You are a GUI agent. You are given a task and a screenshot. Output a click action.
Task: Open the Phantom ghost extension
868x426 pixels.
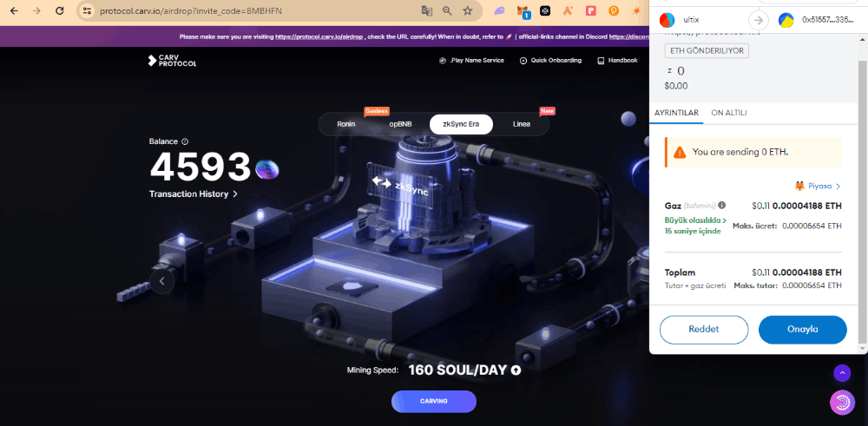tap(499, 10)
